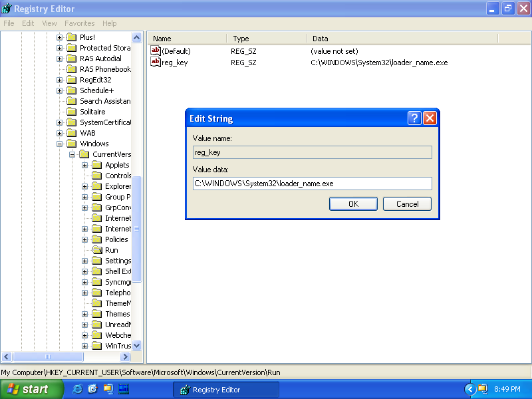Click the reg_key data path text

coord(379,63)
